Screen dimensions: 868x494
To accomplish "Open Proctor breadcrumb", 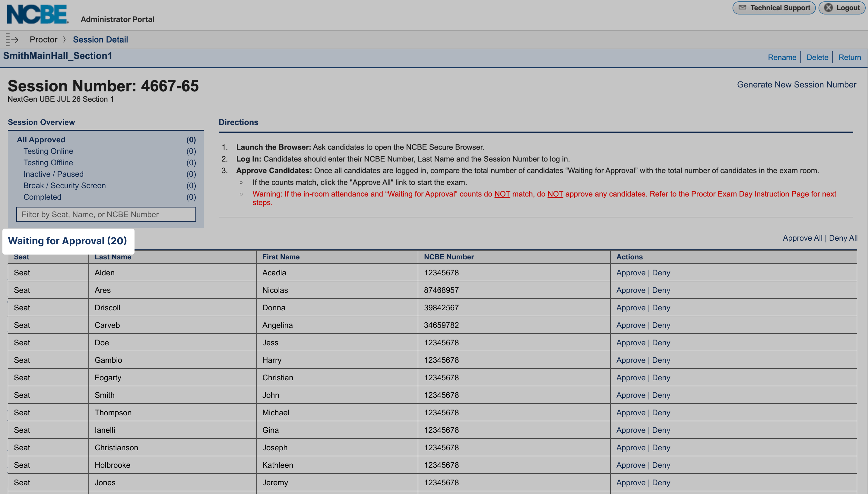I will (x=43, y=40).
